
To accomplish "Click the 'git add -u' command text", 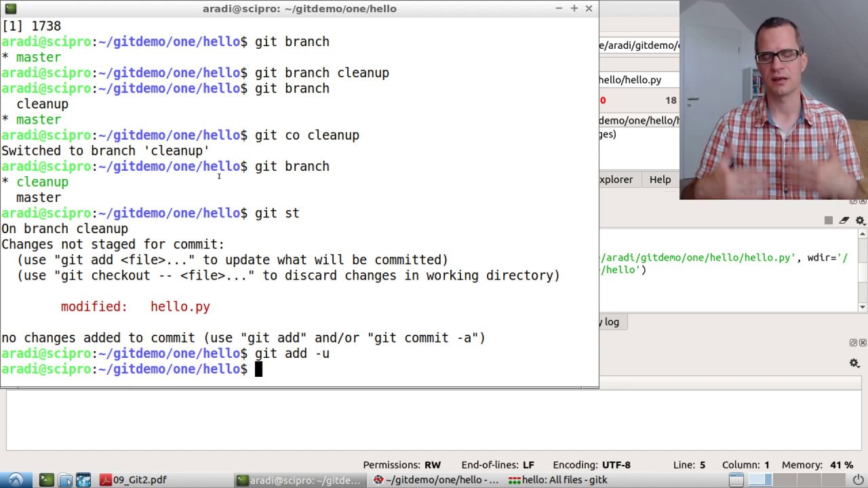I will [x=292, y=354].
